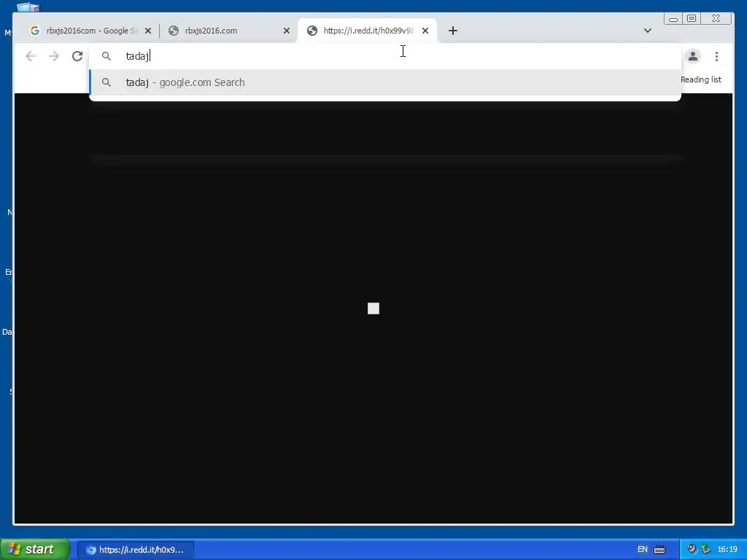Restore down the Chrome window

coord(692,18)
